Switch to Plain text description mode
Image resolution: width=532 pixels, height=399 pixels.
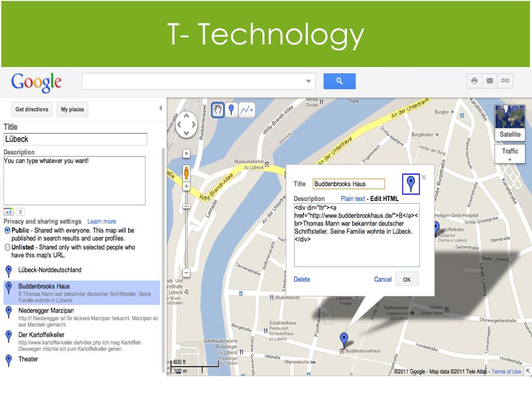click(x=353, y=199)
